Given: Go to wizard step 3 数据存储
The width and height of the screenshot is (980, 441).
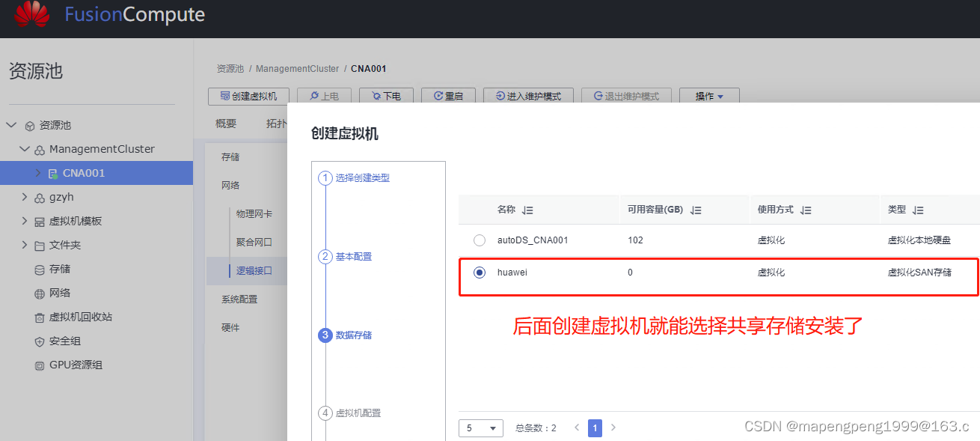Looking at the screenshot, I should point(345,335).
